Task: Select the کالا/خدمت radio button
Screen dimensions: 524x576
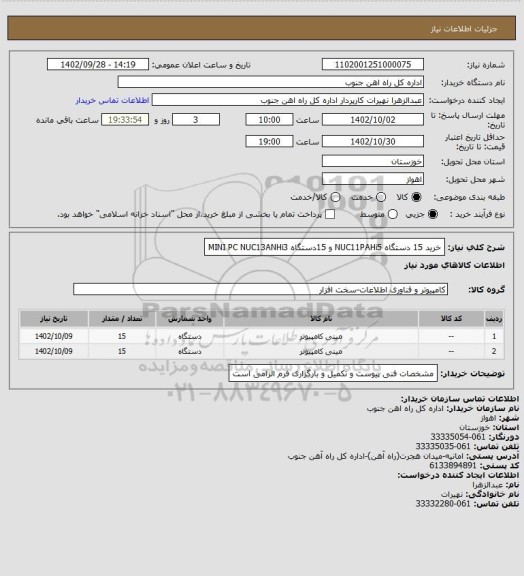Action: [335, 197]
